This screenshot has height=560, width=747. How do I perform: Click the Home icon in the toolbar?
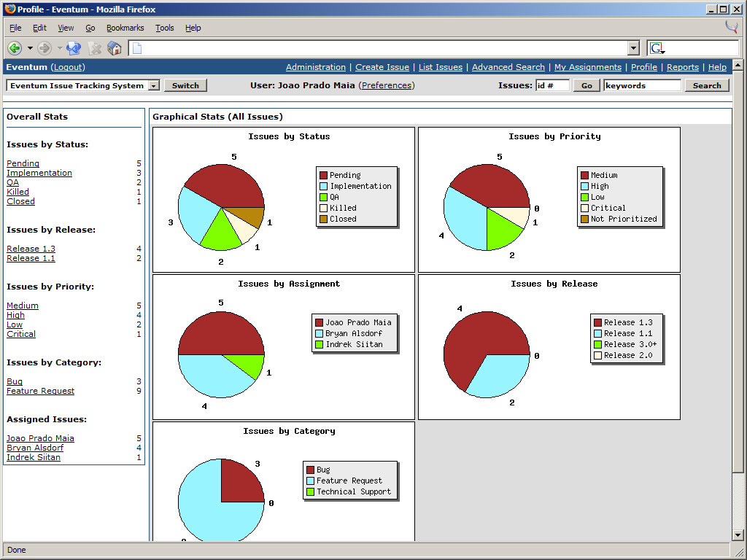click(115, 48)
